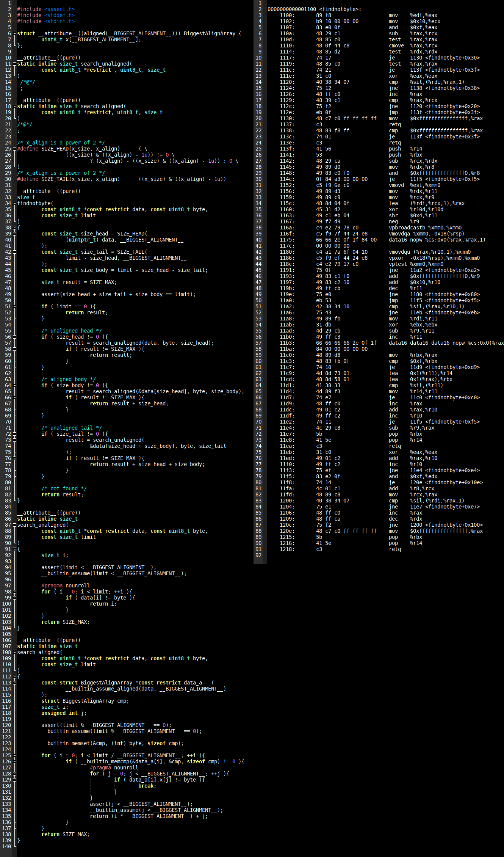Click the '/* unaligned head */' comment
The image size is (504, 857).
(x=72, y=331)
